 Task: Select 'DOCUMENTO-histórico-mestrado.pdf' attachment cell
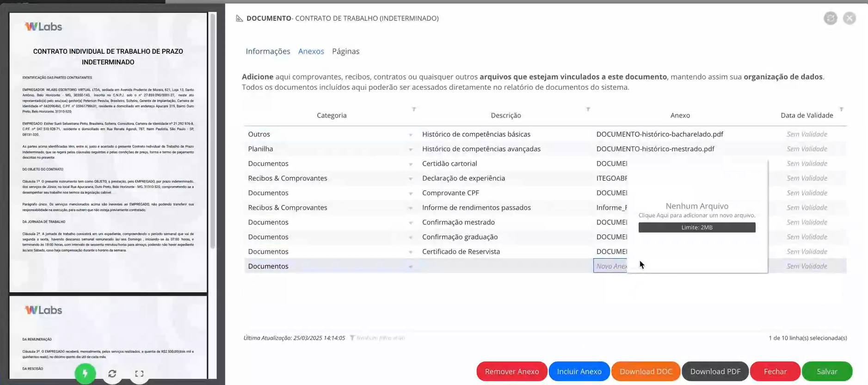pos(655,149)
